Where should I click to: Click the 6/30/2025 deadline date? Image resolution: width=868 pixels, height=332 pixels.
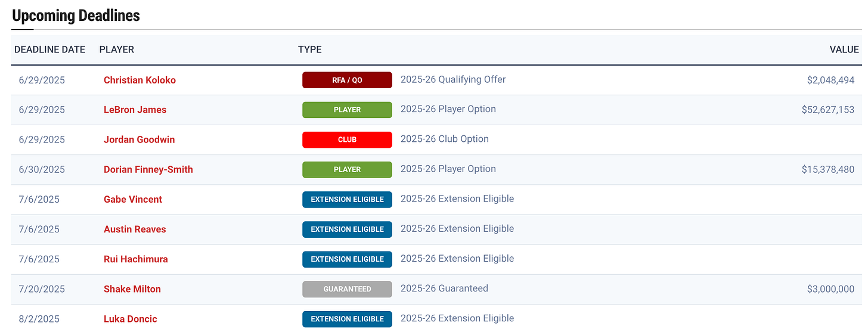[42, 169]
